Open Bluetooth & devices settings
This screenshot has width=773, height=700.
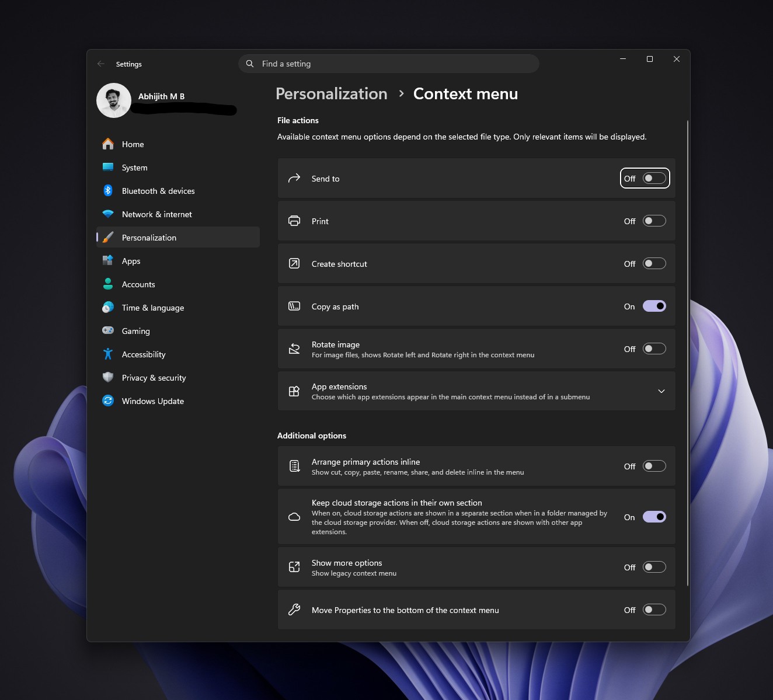[178, 190]
